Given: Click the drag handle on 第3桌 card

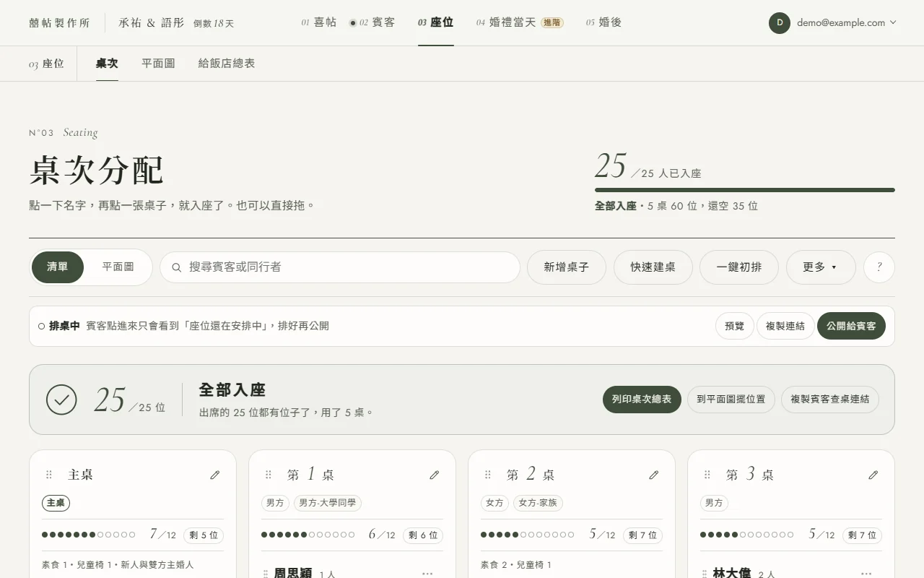Looking at the screenshot, I should point(707,475).
